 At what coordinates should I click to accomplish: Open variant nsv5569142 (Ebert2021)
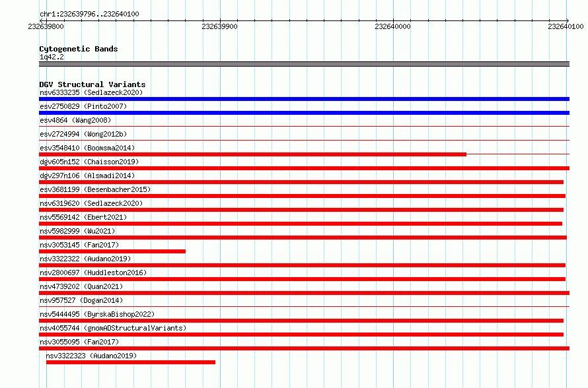[x=83, y=217]
